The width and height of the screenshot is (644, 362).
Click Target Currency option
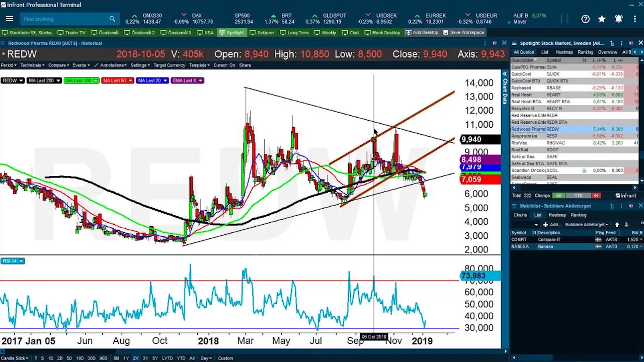[170, 65]
